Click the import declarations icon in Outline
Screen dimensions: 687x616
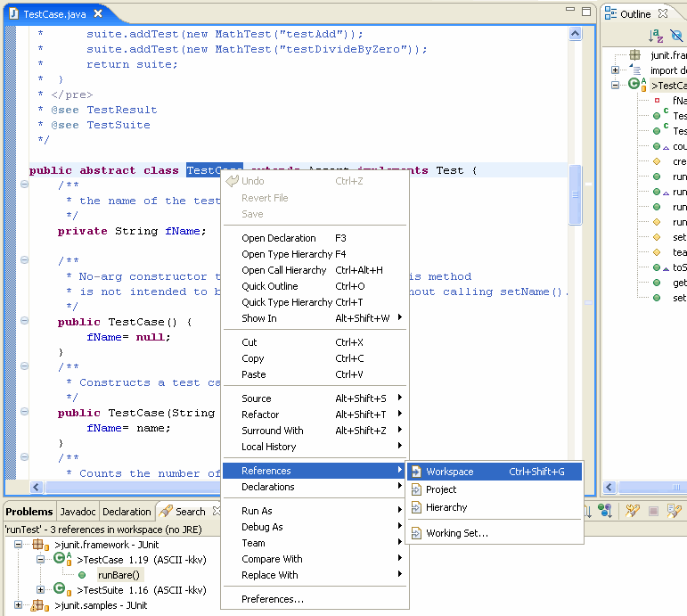634,70
